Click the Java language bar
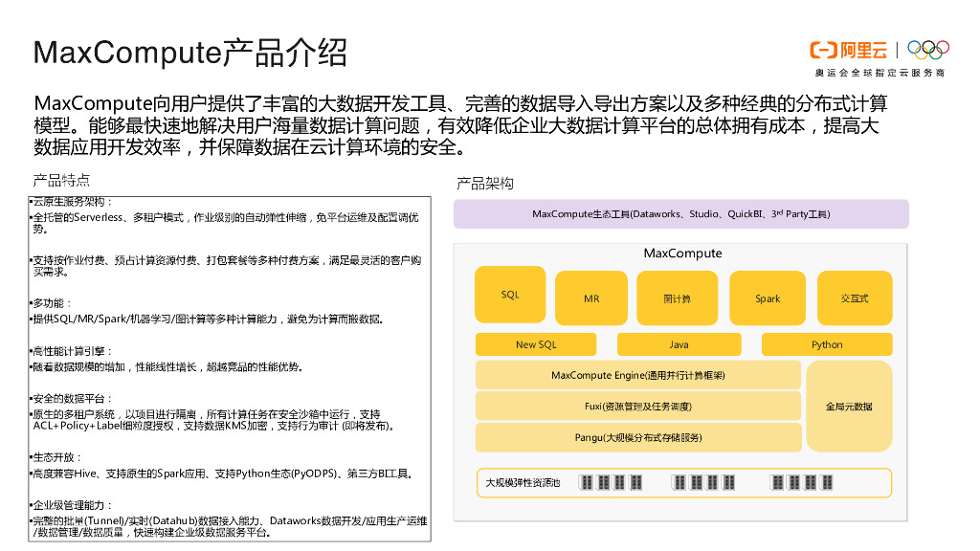 (679, 344)
